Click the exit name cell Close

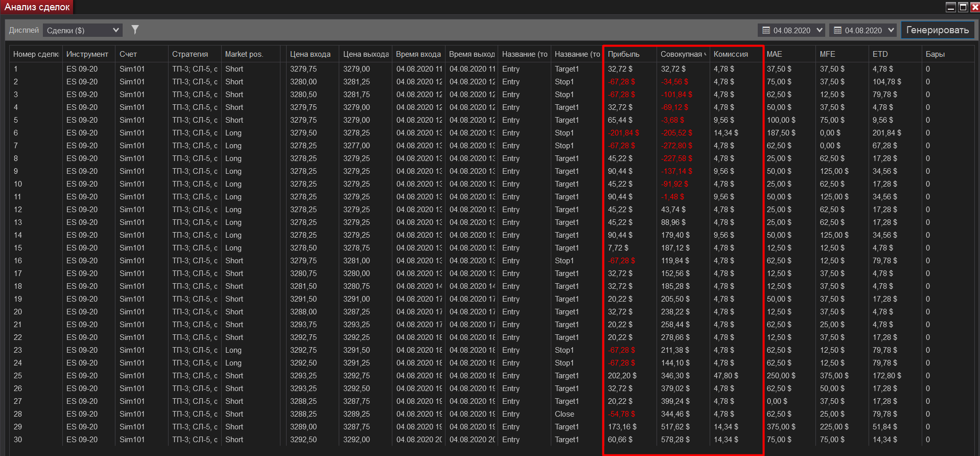(565, 414)
